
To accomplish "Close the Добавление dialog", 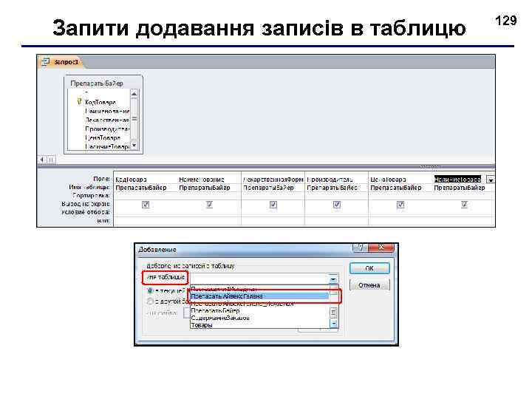I will [381, 248].
